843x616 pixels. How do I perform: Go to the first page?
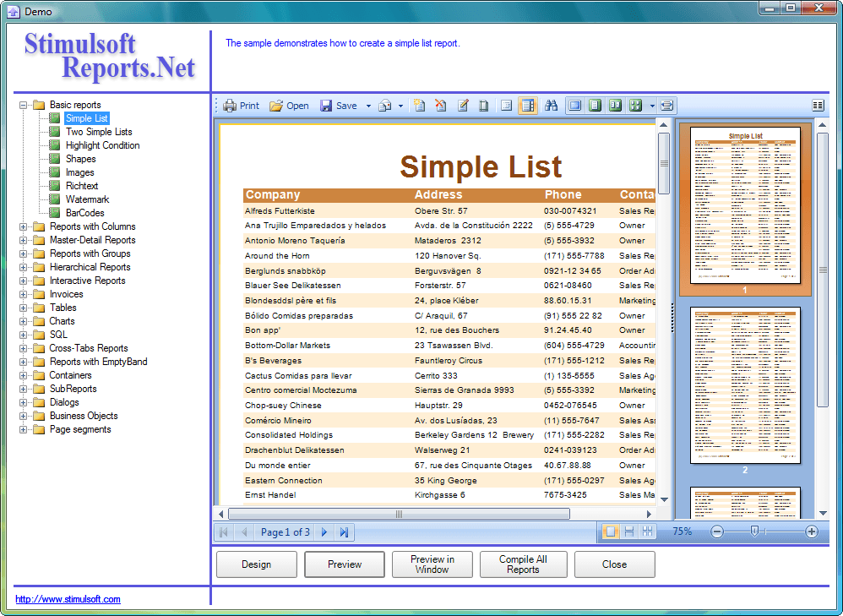(224, 532)
